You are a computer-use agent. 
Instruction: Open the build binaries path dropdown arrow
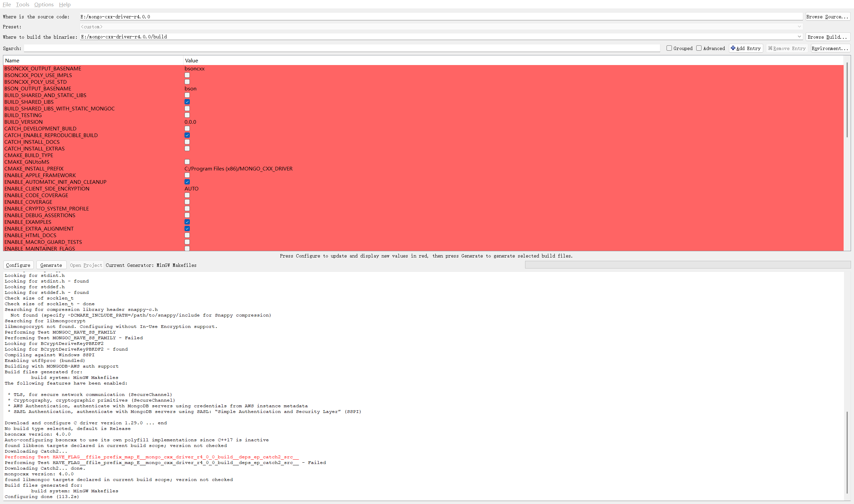click(799, 37)
